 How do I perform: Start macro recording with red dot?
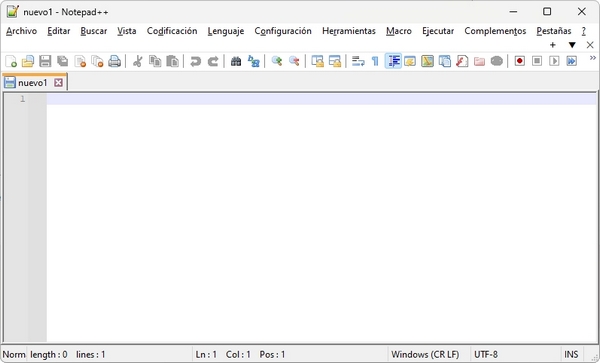pyautogui.click(x=519, y=61)
